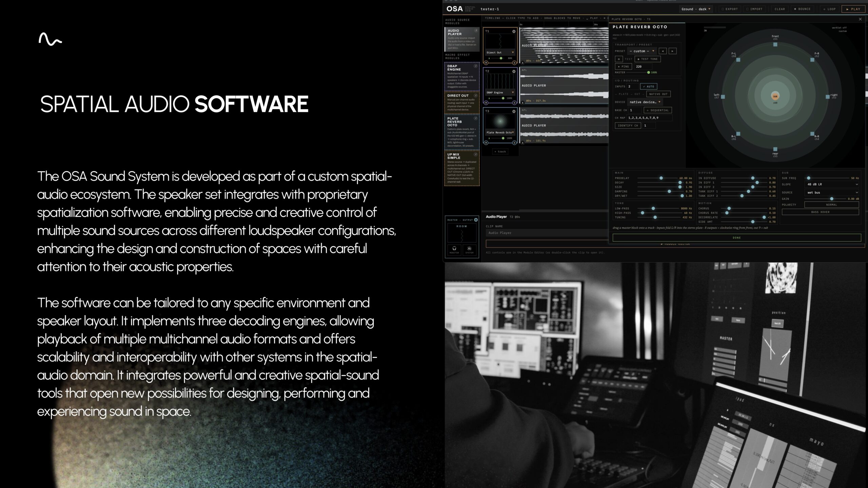The width and height of the screenshot is (868, 488).
Task: Open the custom preset dropdown
Action: [x=642, y=51]
